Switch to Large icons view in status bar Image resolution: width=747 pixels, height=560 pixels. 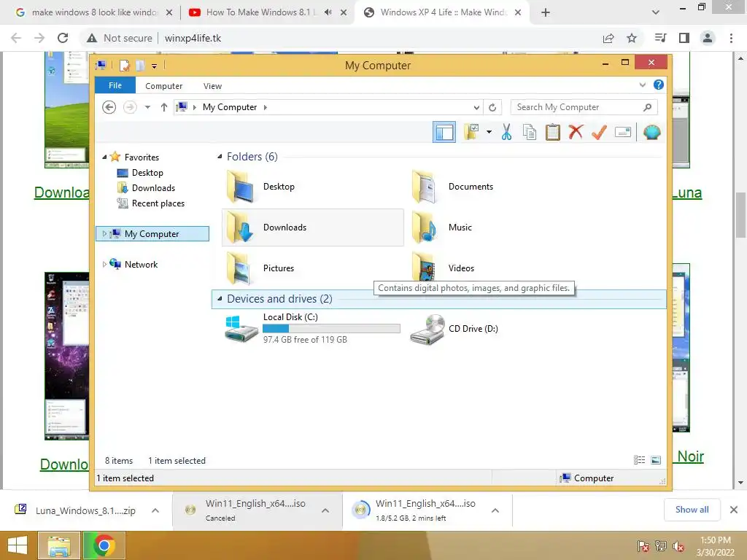tap(656, 460)
